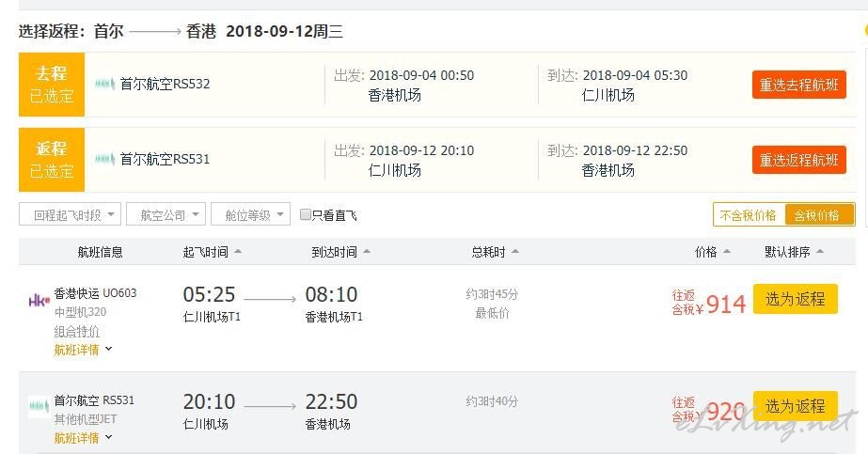Click Air Seoul logo in RS531 flight row

click(x=39, y=406)
